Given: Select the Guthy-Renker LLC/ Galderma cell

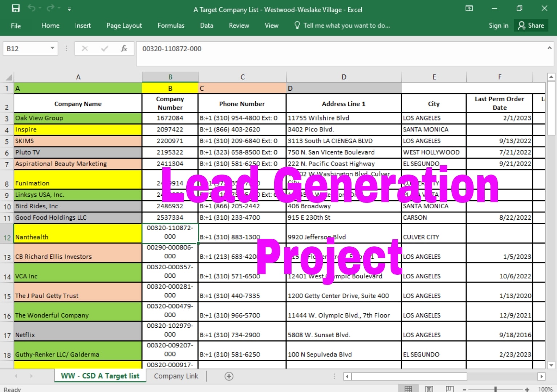Looking at the screenshot, I should 78,351.
